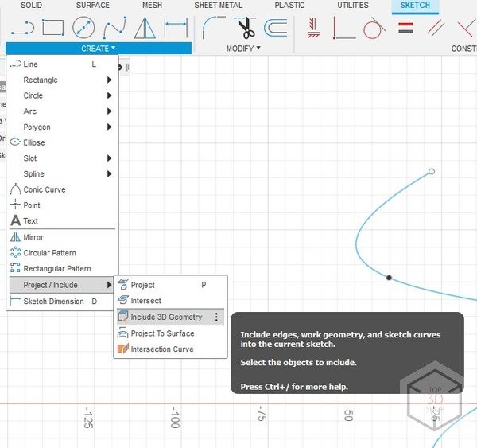Screen dimensions: 477x448
Task: Click the white spline endpoint on canvas
Action: tap(432, 171)
